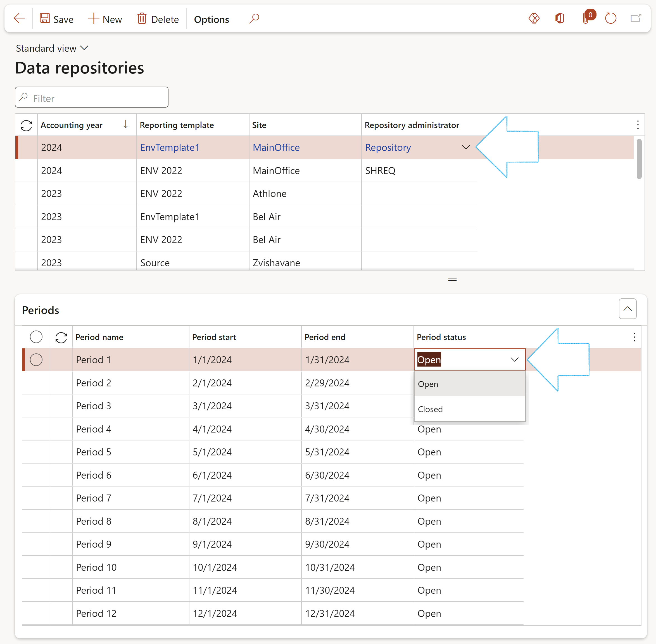The height and width of the screenshot is (644, 656).
Task: Refresh repositories grid icon
Action: (26, 125)
